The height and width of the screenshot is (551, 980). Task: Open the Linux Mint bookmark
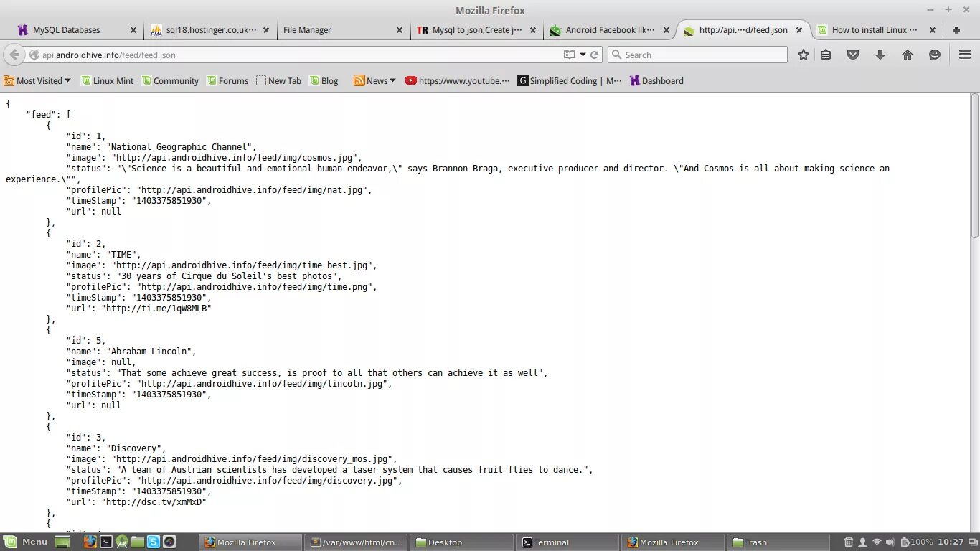tap(108, 81)
